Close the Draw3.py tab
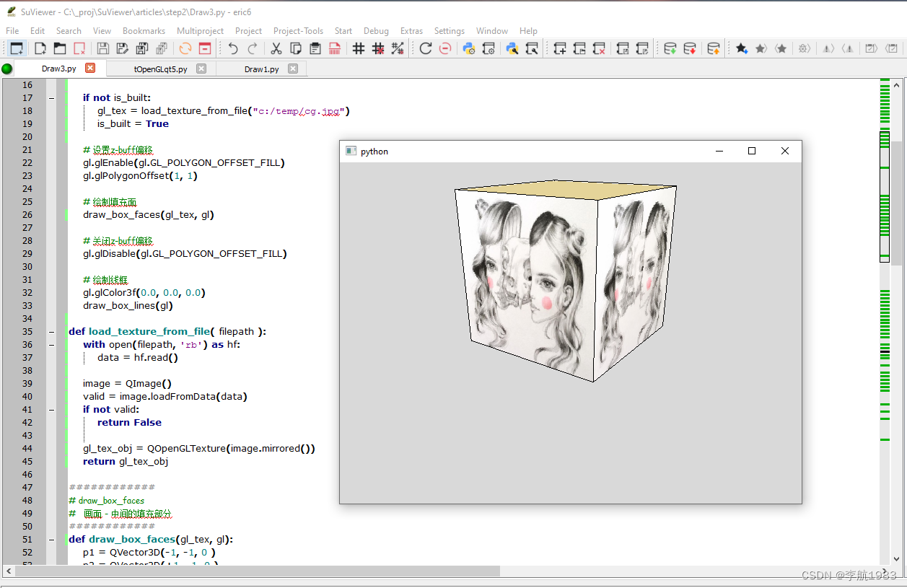This screenshot has height=588, width=907. (x=90, y=68)
